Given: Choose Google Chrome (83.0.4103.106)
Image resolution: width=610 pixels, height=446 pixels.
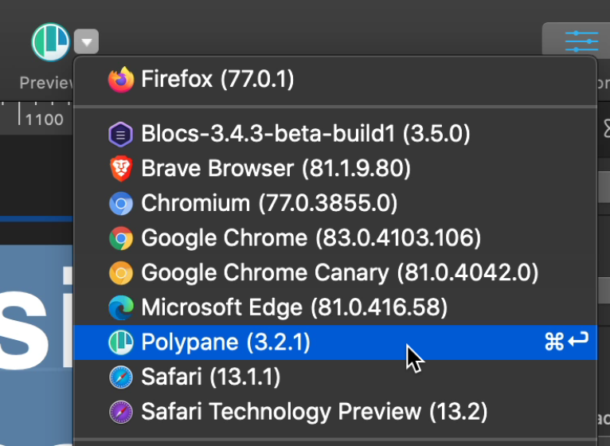Looking at the screenshot, I should click(x=335, y=238).
